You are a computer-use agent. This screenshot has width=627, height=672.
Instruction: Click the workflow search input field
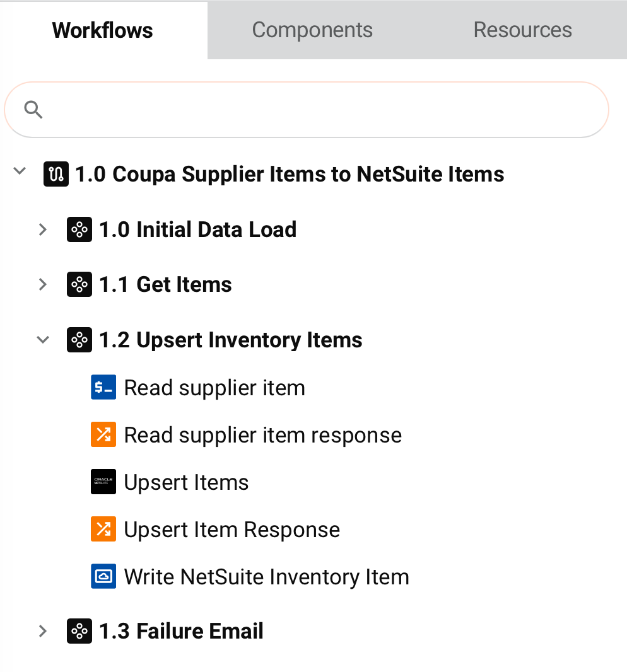315,110
